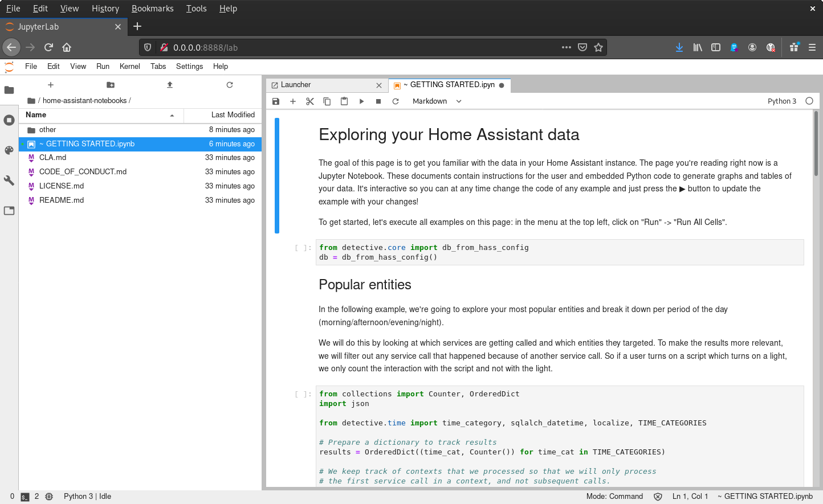
Task: Click 'Mode: Command' status text
Action: tap(614, 497)
